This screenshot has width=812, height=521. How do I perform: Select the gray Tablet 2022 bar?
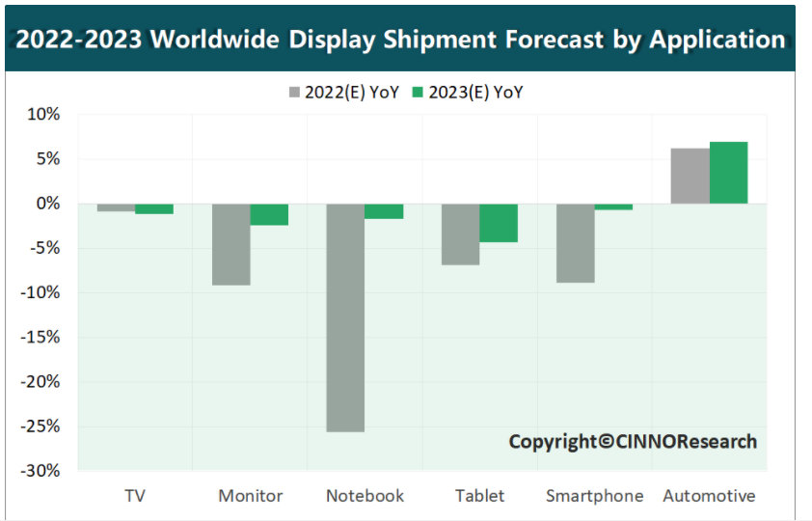460,233
